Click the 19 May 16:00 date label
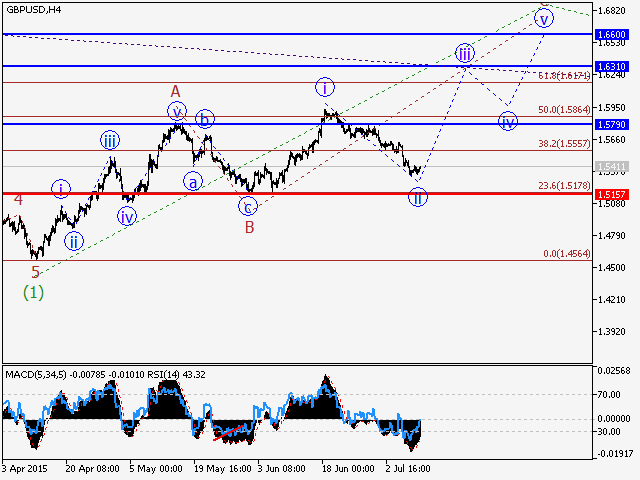 (222, 468)
